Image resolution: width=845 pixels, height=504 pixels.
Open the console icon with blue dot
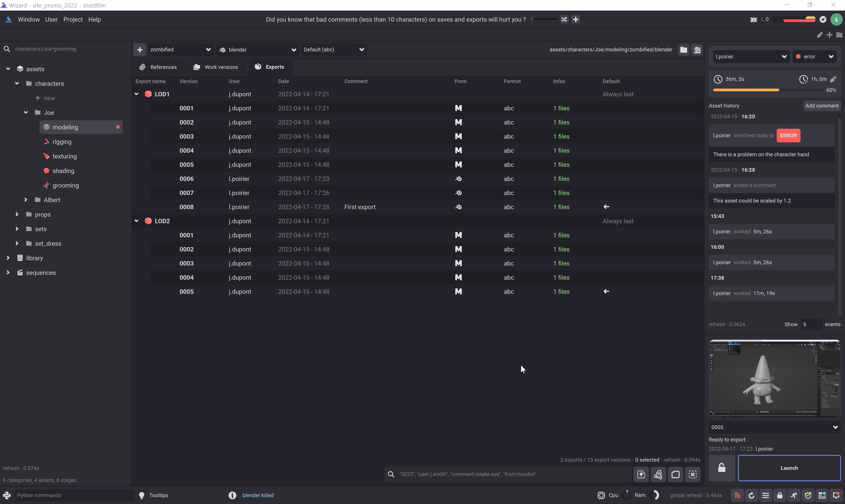click(822, 495)
